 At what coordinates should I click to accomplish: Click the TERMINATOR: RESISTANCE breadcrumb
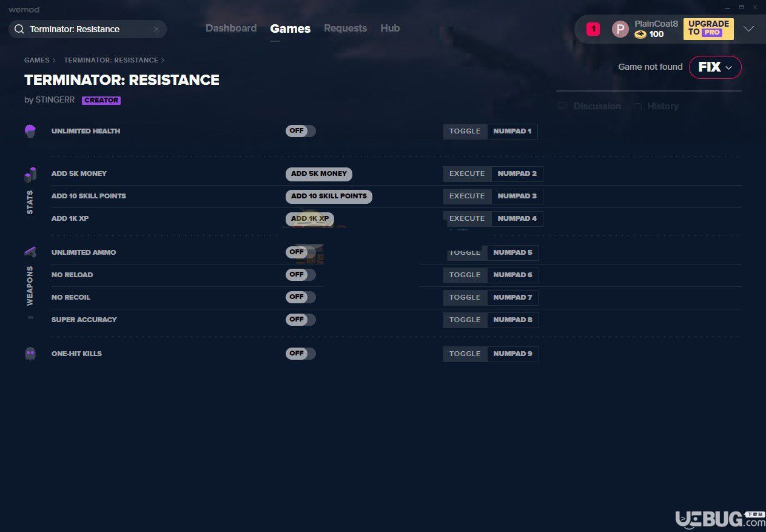point(111,60)
